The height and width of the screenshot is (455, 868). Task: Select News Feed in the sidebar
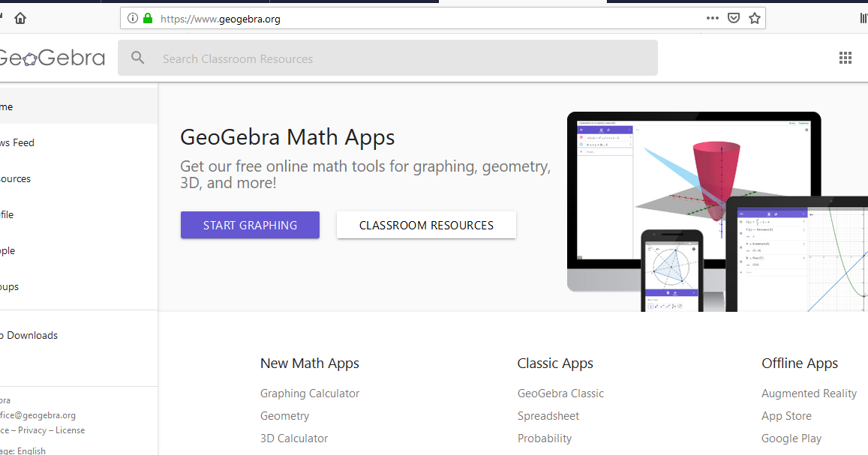15,142
